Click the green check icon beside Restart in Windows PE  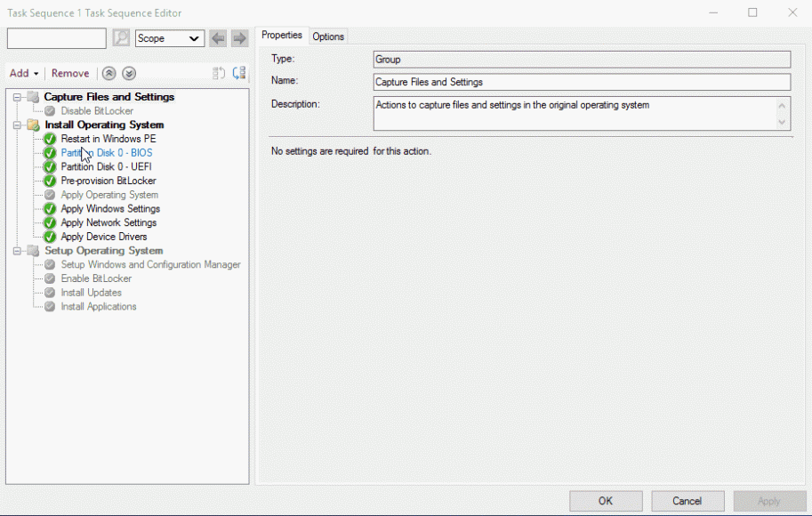[50, 139]
